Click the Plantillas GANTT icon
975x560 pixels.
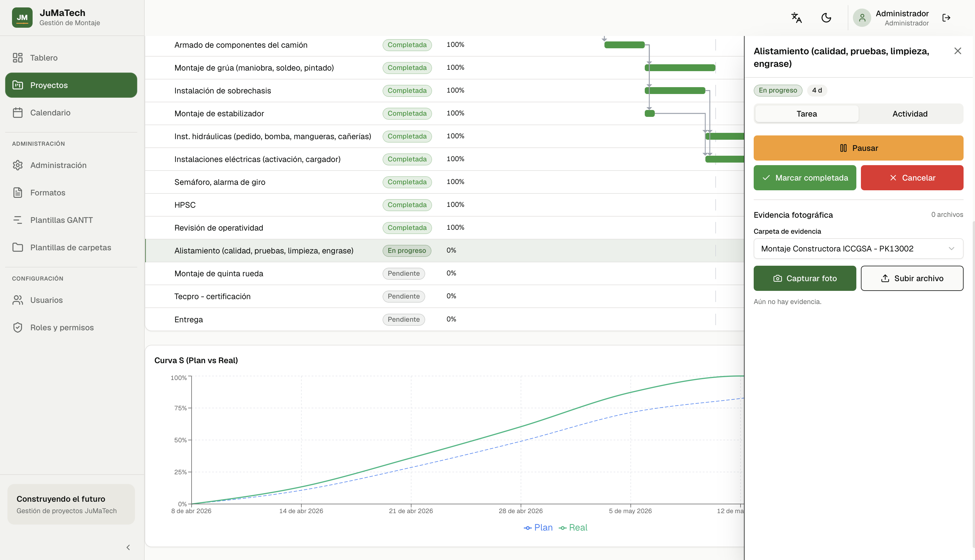(x=18, y=220)
